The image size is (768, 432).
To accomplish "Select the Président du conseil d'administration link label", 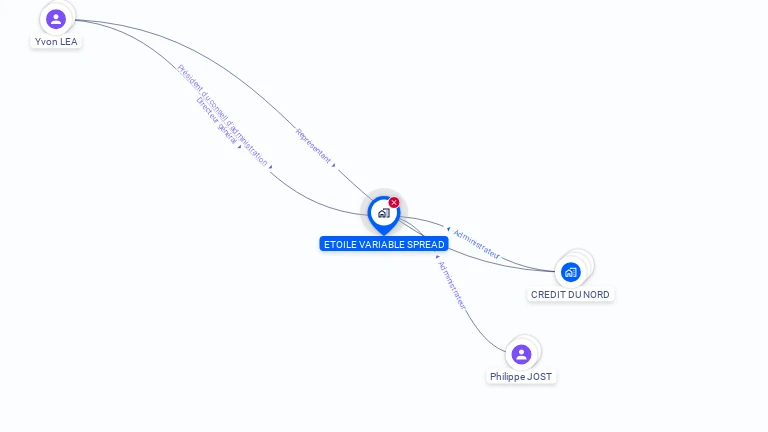I will point(223,115).
